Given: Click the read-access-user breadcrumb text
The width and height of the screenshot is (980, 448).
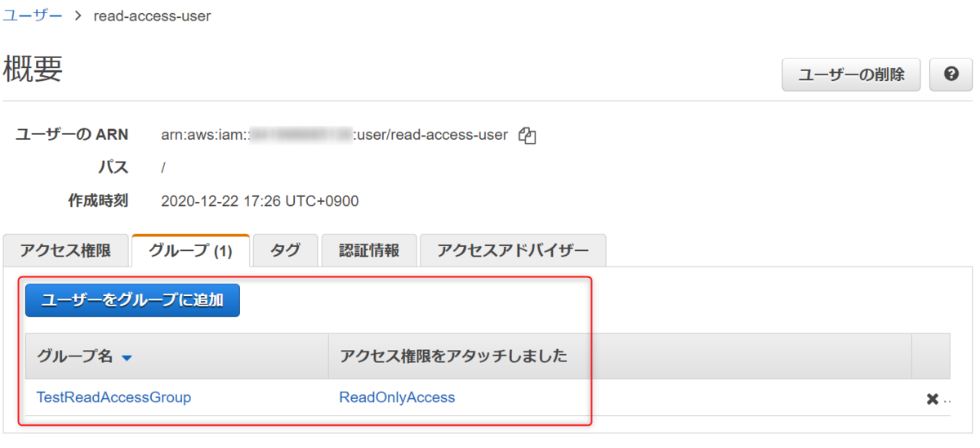Looking at the screenshot, I should coord(152,16).
